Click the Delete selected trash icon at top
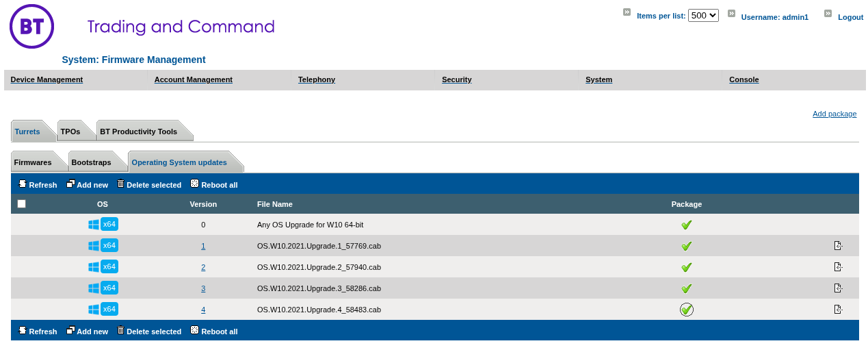868x350 pixels. 121,184
